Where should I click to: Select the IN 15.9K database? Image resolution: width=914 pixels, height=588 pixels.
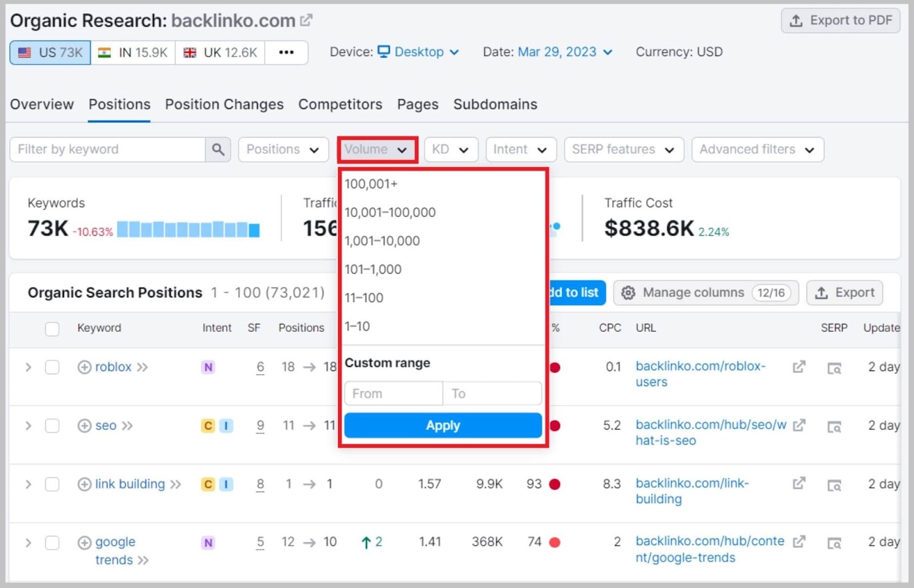pyautogui.click(x=133, y=53)
